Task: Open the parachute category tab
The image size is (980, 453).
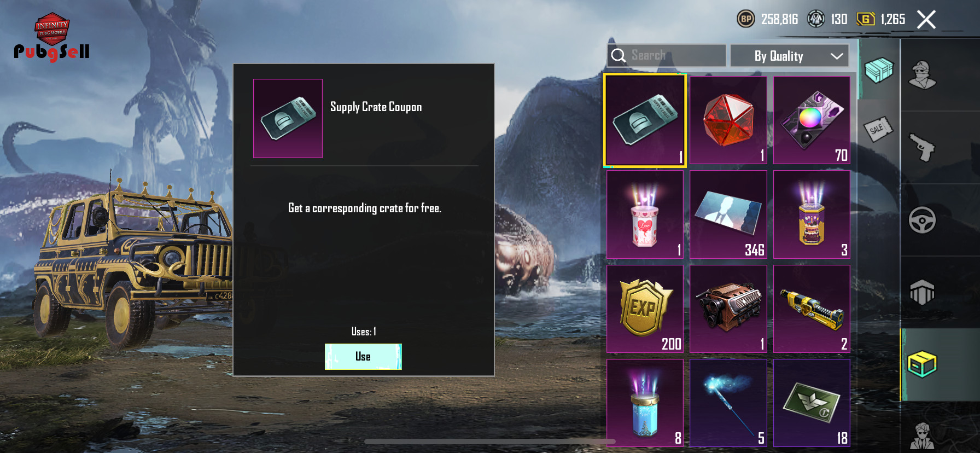Action: (x=923, y=292)
